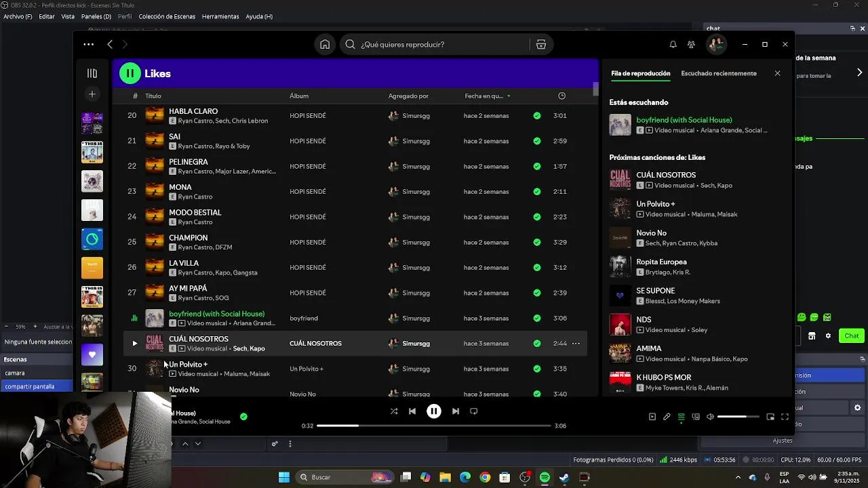Image resolution: width=868 pixels, height=488 pixels.
Task: Select the Fila de reproducción tab
Action: point(641,73)
